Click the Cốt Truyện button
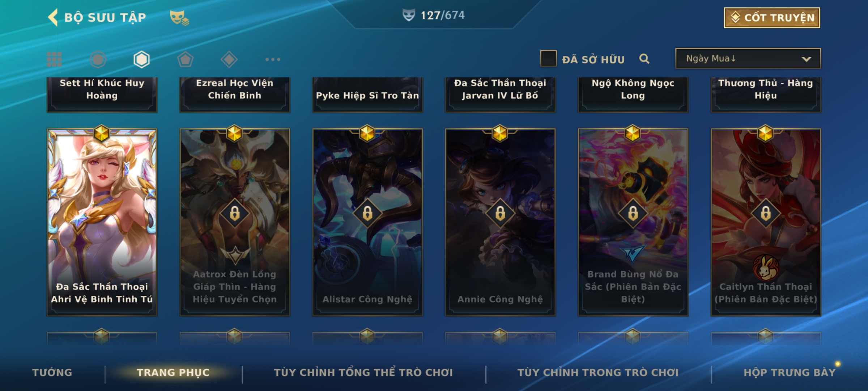 point(772,18)
